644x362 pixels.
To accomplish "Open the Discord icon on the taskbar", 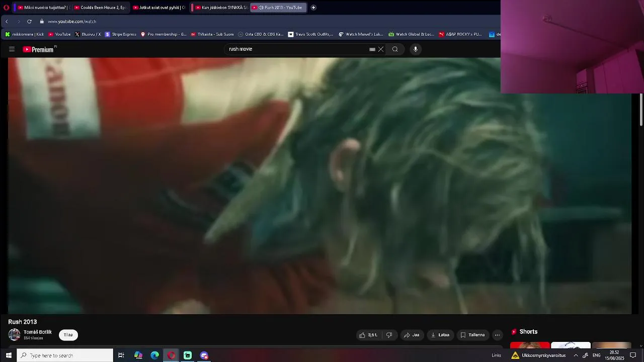I will click(x=204, y=355).
